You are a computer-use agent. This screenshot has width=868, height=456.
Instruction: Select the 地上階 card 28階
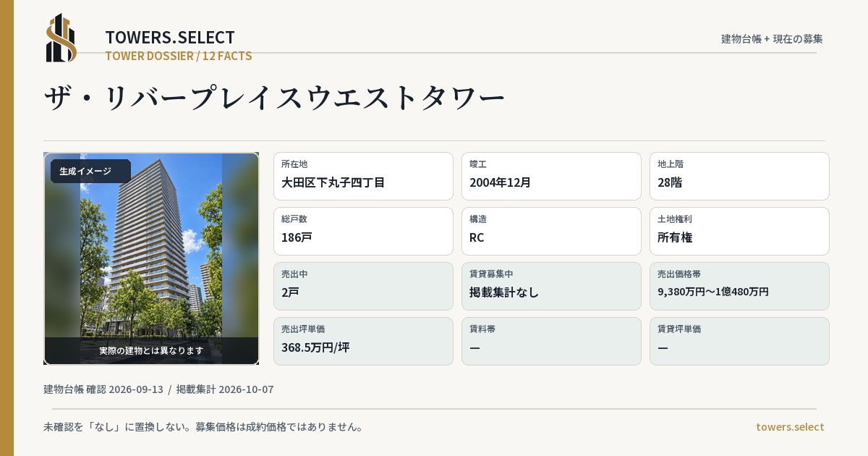739,176
